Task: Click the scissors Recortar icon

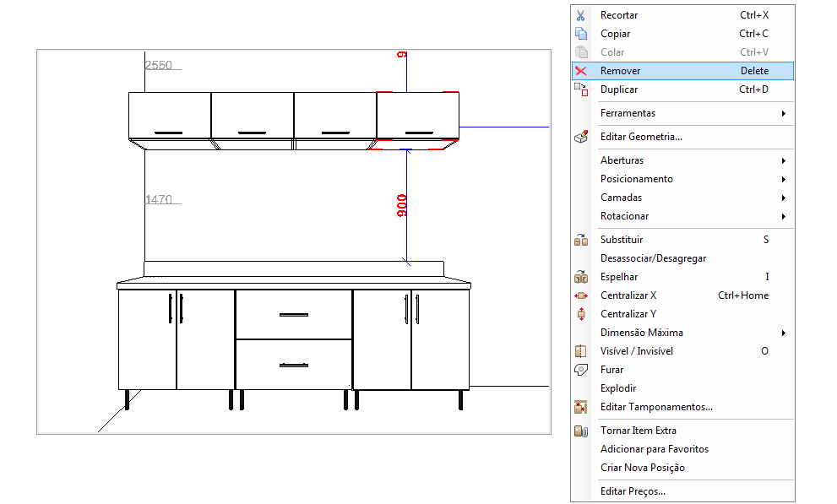Action: (580, 15)
